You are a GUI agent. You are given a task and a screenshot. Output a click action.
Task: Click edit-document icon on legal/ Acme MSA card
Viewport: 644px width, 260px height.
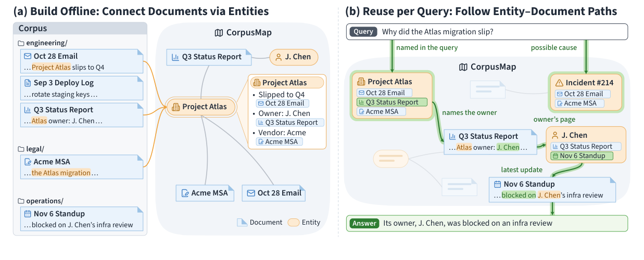tap(27, 162)
